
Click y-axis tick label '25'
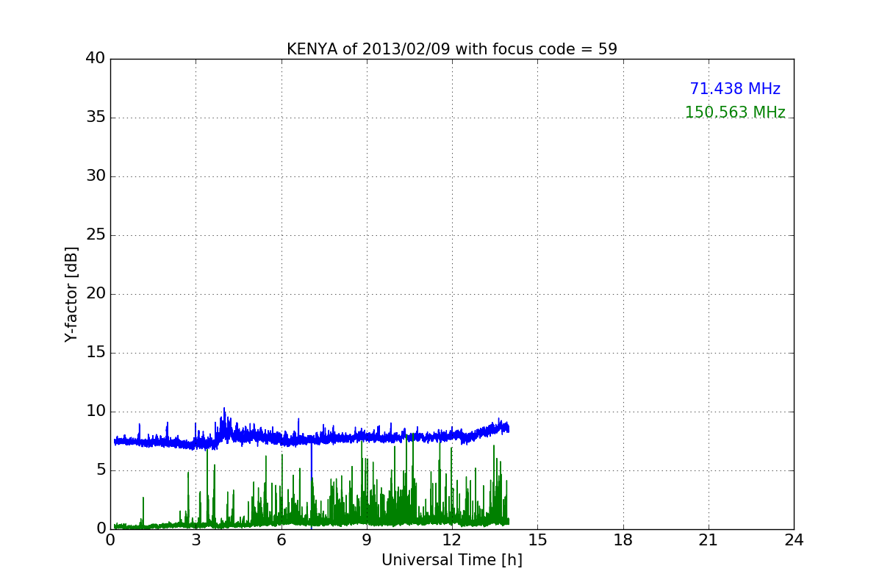pos(96,234)
